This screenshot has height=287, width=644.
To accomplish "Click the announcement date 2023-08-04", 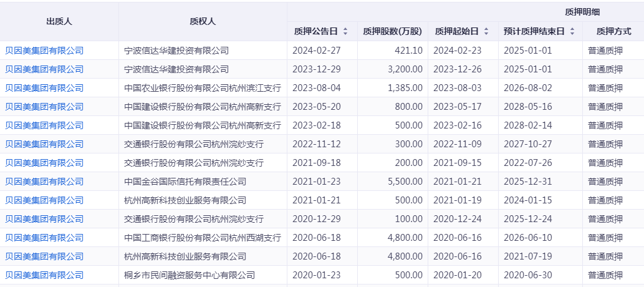I will [317, 88].
